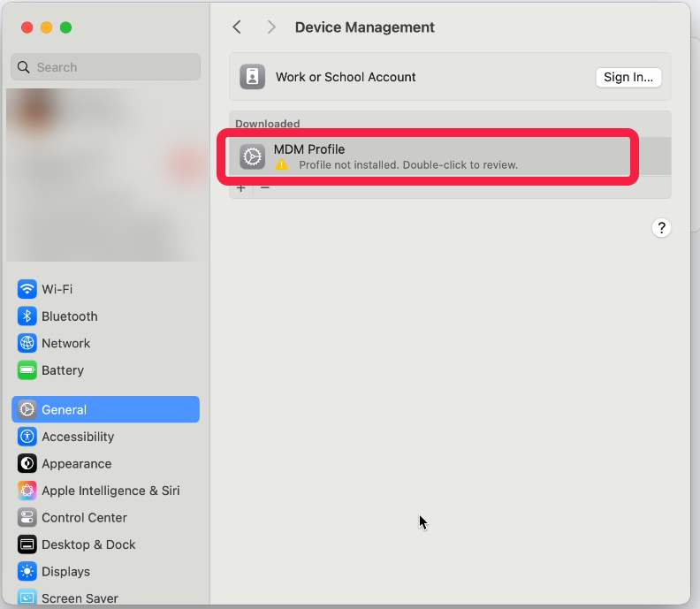Open Control Center settings
The height and width of the screenshot is (609, 700).
(x=105, y=517)
